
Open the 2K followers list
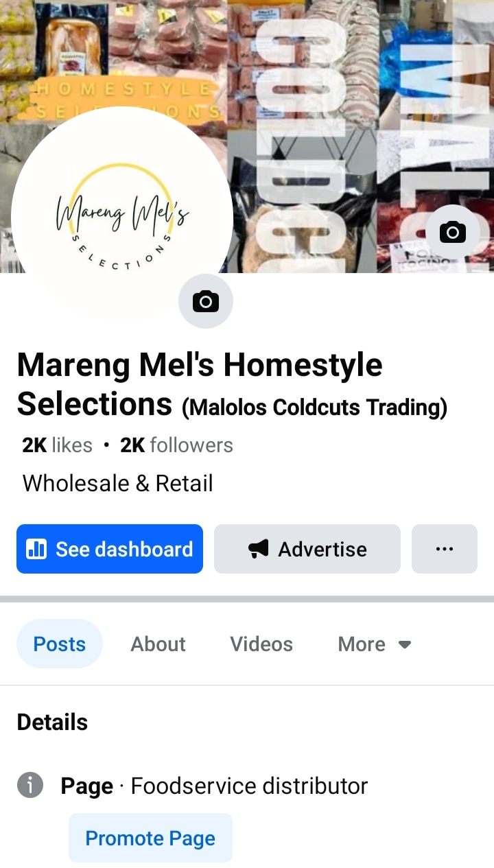point(176,445)
